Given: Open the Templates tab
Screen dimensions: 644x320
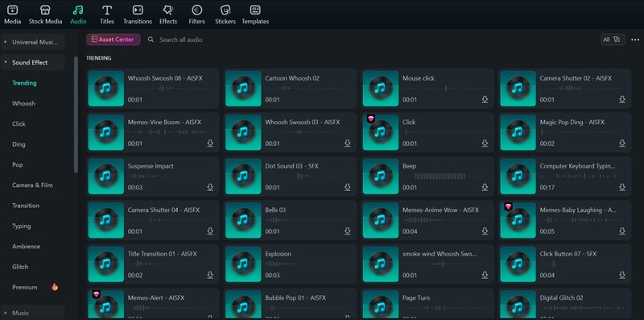Looking at the screenshot, I should coord(255,15).
